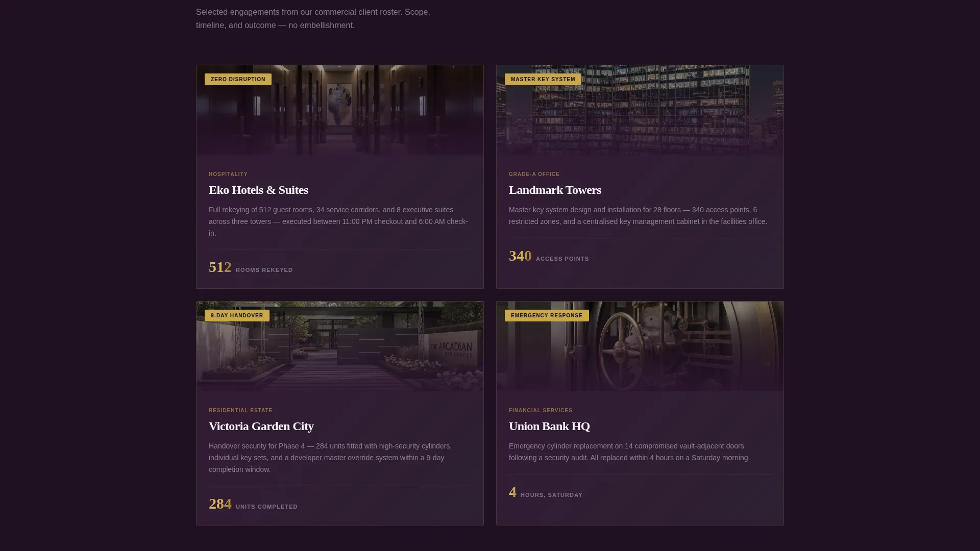This screenshot has height=551, width=980.
Task: Open the Landmark Towers skyscraper image
Action: coord(640,110)
